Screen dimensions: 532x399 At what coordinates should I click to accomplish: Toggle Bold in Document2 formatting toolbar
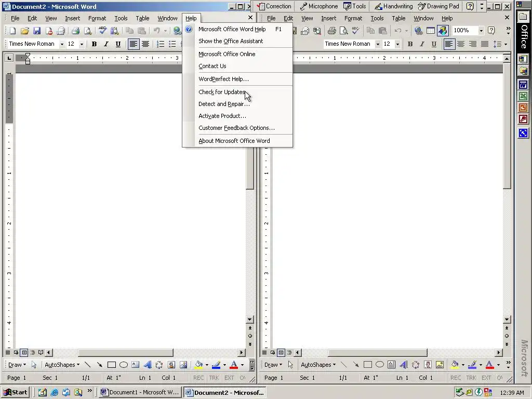click(x=95, y=44)
